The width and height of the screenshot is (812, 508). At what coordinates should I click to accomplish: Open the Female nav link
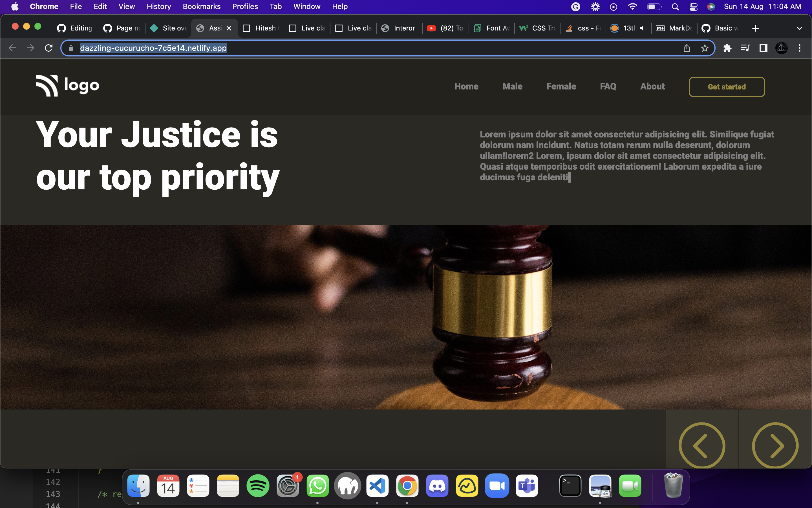coord(561,86)
